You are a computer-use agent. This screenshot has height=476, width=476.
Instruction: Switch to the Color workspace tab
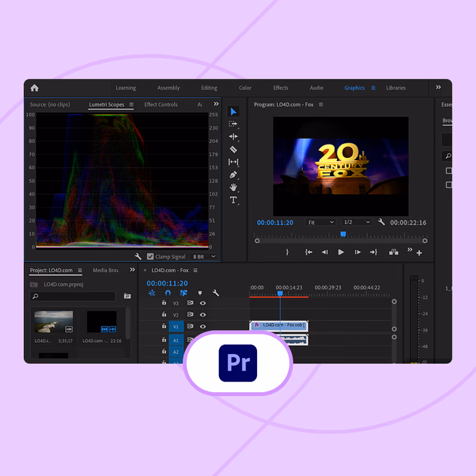point(245,88)
